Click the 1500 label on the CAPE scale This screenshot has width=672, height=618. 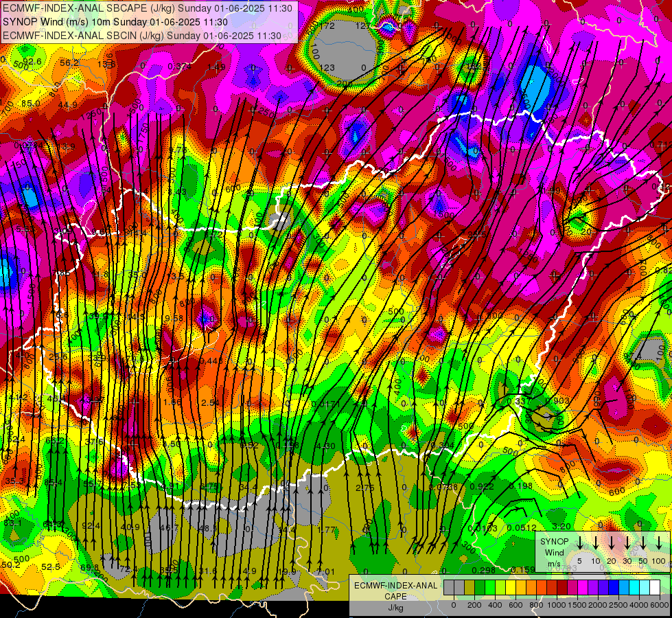point(578,605)
